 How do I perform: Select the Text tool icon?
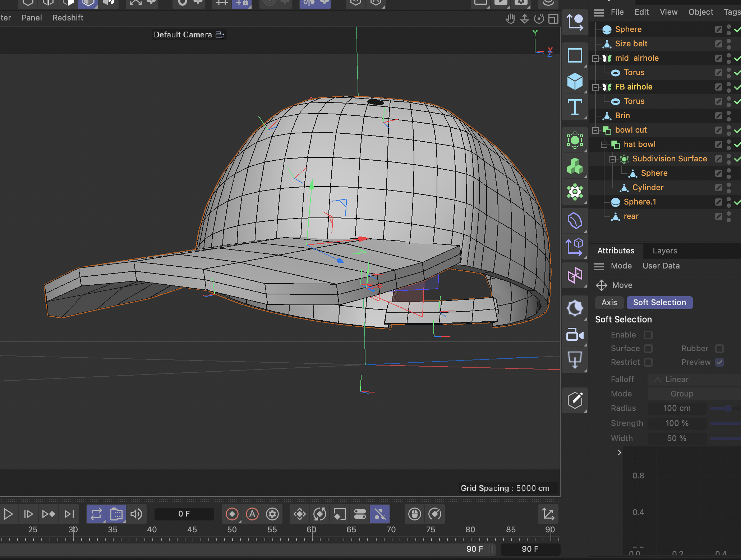pyautogui.click(x=574, y=107)
